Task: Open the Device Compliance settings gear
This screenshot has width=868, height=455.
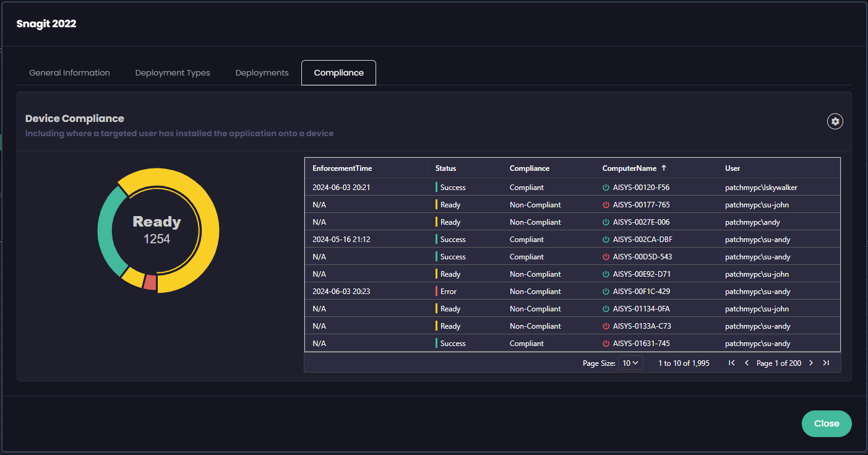Action: [x=835, y=121]
